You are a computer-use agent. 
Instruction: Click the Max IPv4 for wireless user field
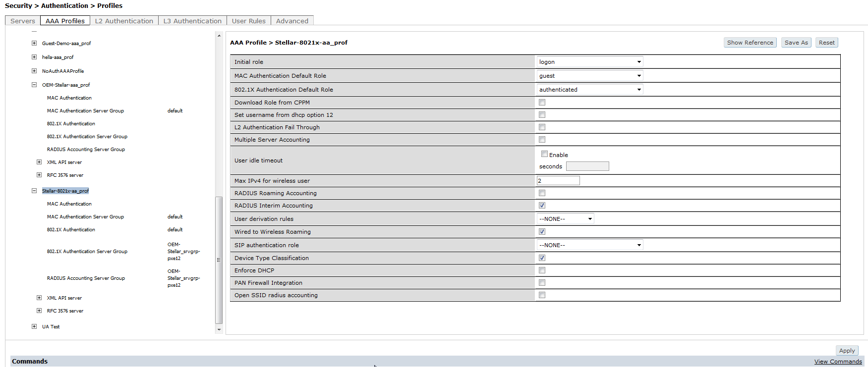pos(558,181)
